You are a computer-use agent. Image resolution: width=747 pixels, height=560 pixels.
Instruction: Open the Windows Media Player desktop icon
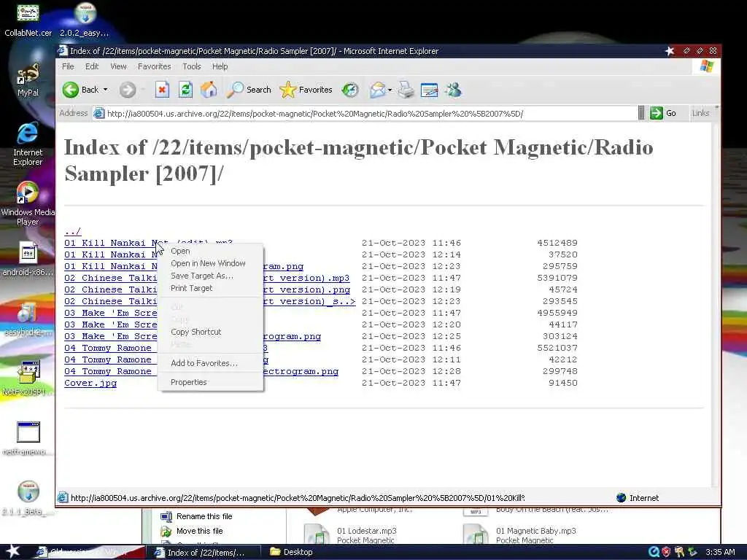28,203
